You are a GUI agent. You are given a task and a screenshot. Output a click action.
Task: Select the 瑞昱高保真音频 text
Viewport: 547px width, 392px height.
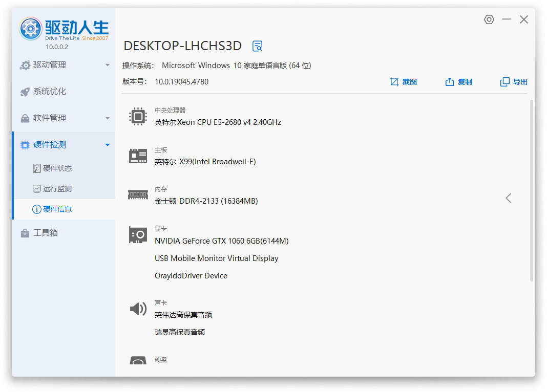[180, 332]
